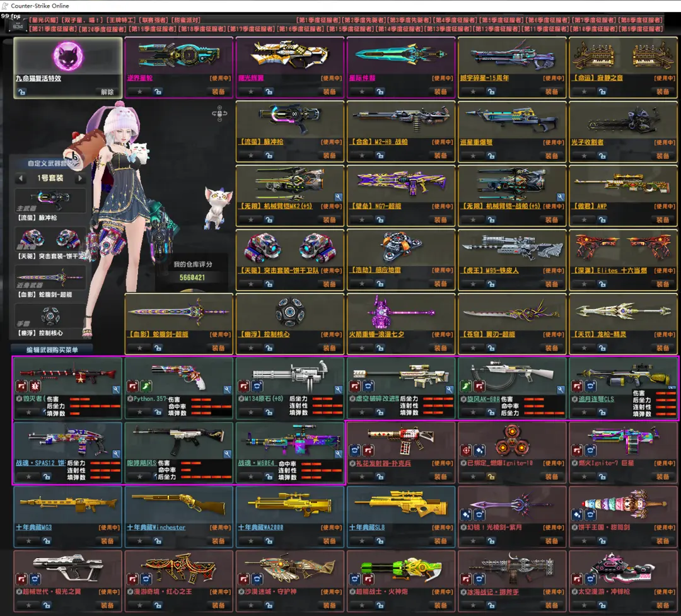Click red gun badge on 沙漠迷城·守护神 card
This screenshot has width=681, height=616.
point(243,579)
